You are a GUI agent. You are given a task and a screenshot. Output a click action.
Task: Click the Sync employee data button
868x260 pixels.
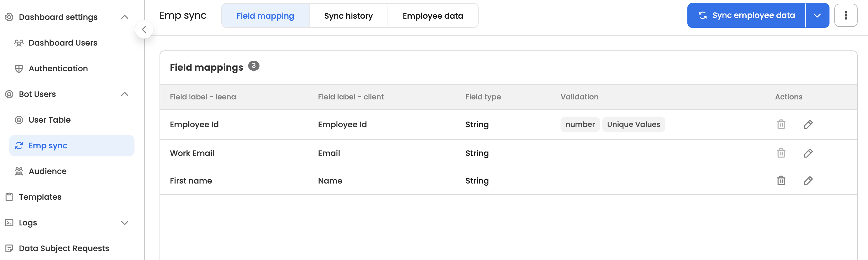[x=746, y=16]
